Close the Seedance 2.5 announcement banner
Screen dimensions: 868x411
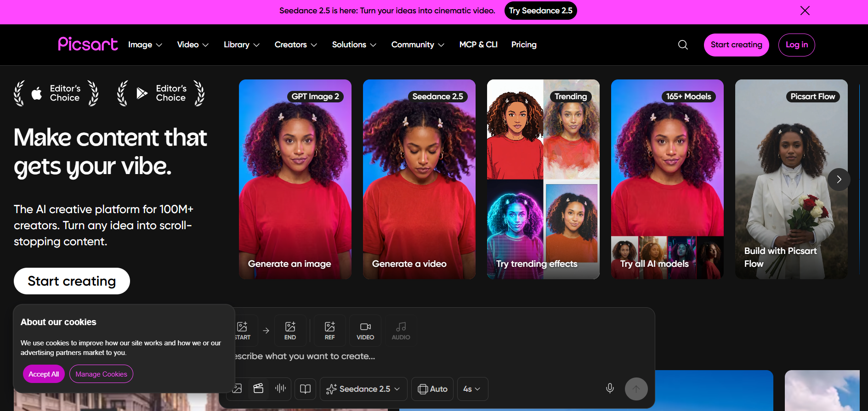tap(805, 11)
